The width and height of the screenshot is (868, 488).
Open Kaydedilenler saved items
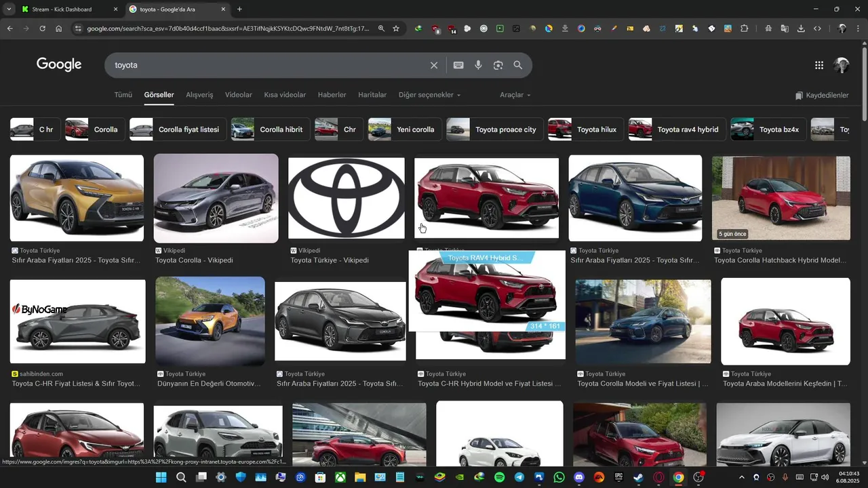(822, 96)
